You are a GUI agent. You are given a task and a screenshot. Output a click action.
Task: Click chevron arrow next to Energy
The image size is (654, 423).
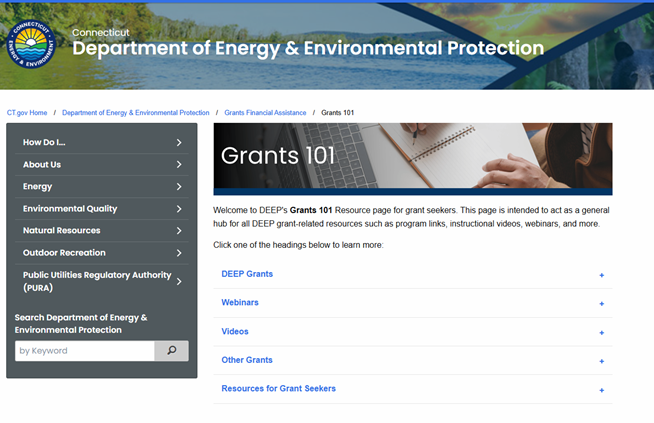point(178,187)
